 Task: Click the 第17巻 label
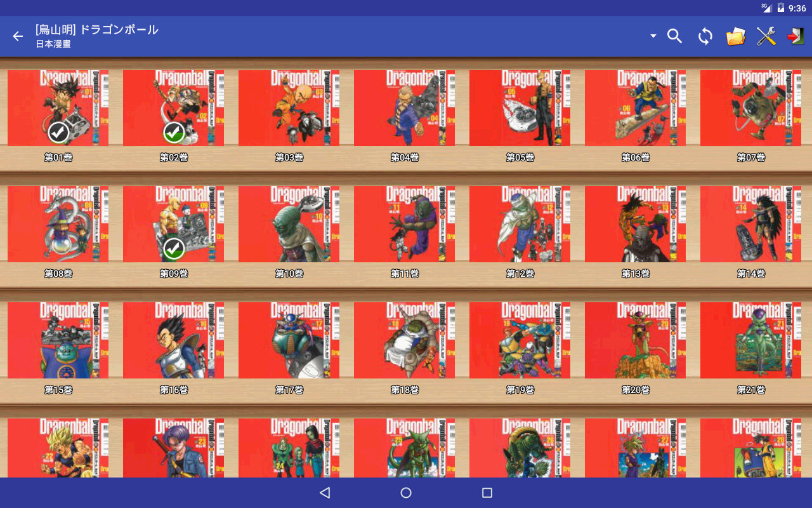pyautogui.click(x=289, y=390)
